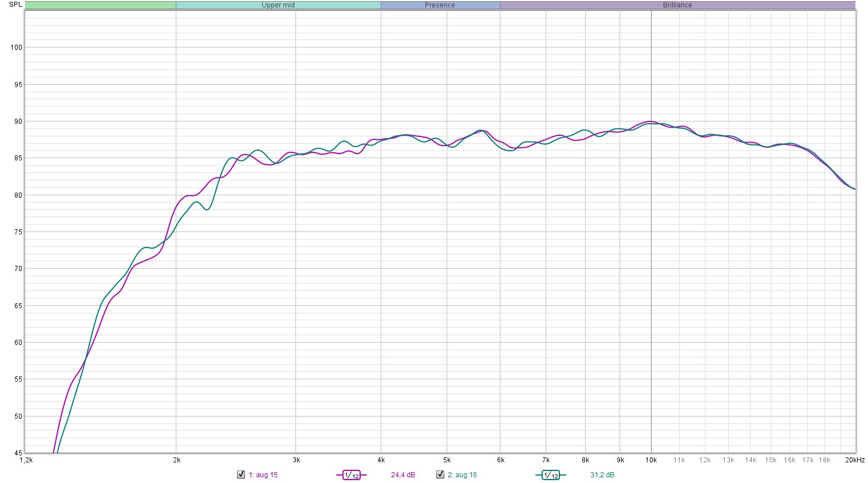Click the "14k" frequency axis label
The height and width of the screenshot is (483, 868).
(751, 460)
